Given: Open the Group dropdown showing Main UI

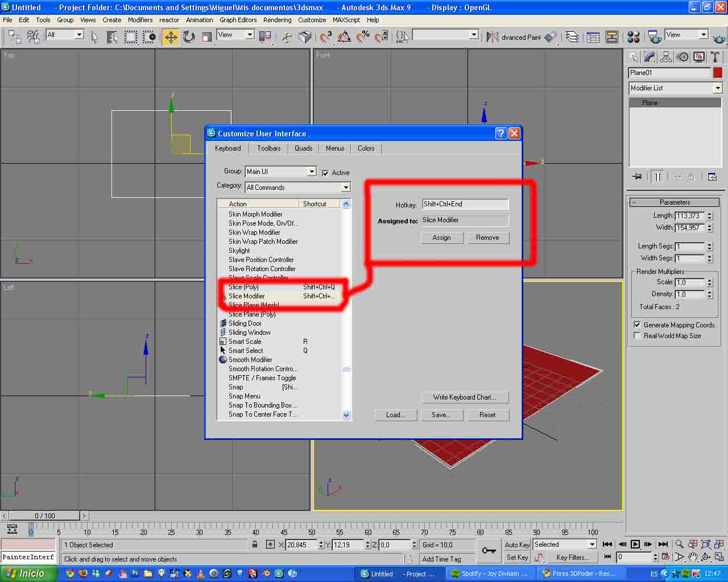Looking at the screenshot, I should click(280, 172).
